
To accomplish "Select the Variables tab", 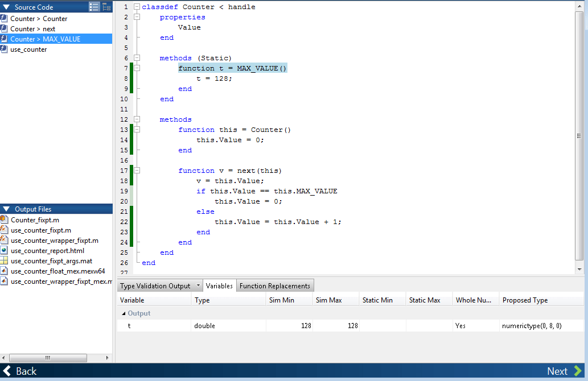I will click(x=219, y=286).
